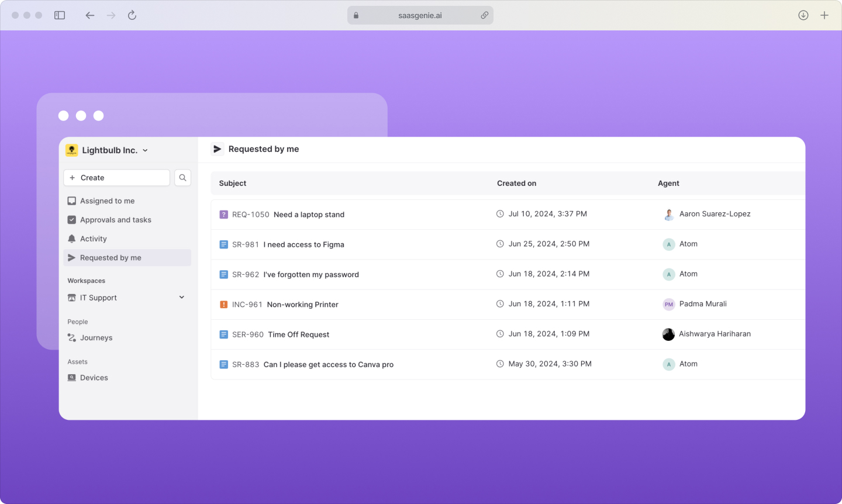This screenshot has height=504, width=842.
Task: Open the request Need a laptop stand
Action: [309, 215]
